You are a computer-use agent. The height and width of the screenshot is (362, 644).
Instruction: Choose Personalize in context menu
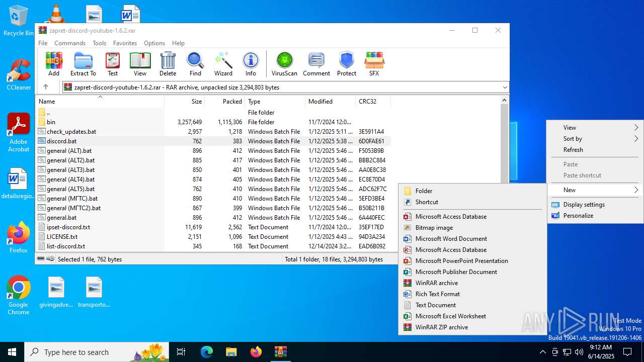595,216
